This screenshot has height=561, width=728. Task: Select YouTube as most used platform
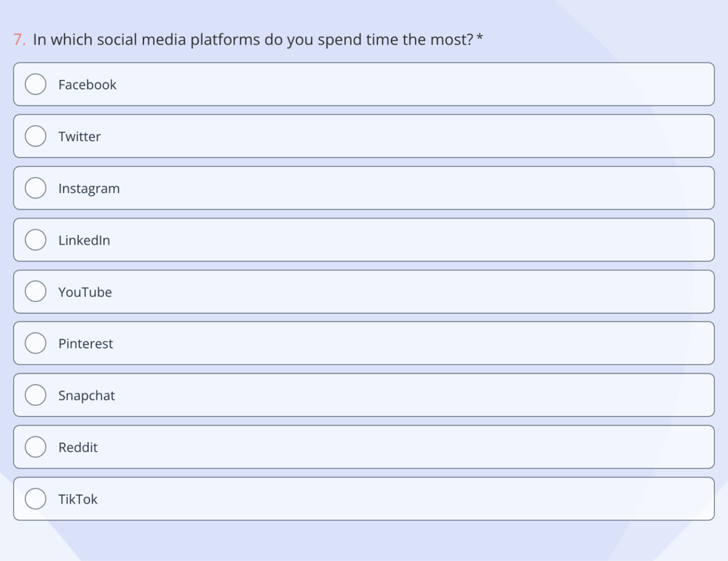tap(35, 291)
